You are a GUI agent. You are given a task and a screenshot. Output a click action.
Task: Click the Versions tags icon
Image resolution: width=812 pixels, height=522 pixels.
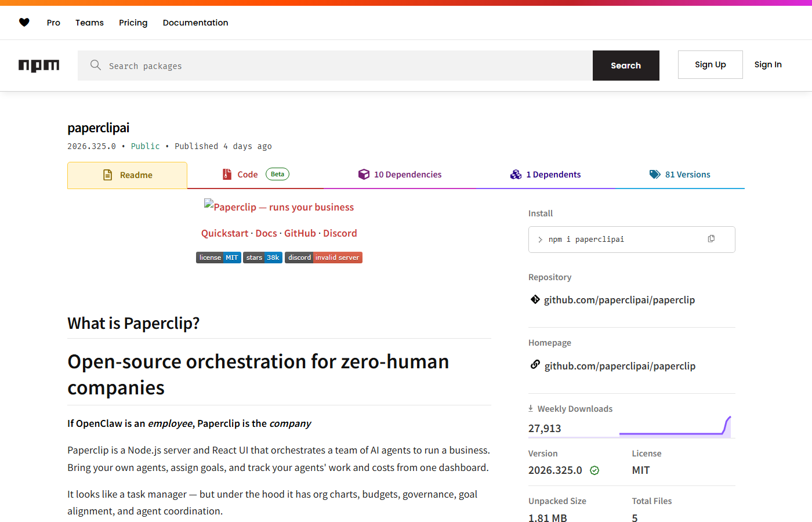tap(655, 174)
